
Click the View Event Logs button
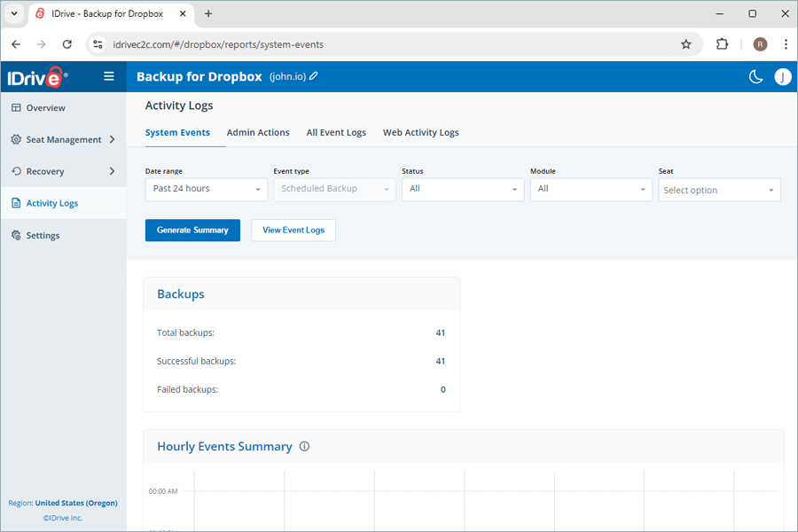point(293,230)
